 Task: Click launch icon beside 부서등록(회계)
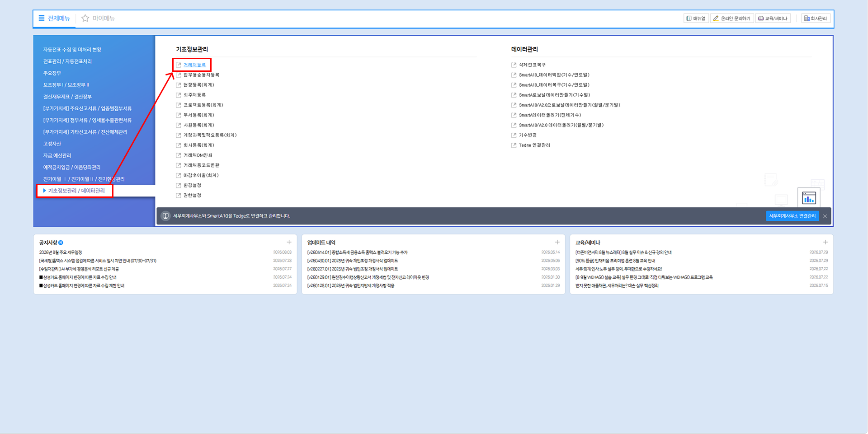(179, 115)
